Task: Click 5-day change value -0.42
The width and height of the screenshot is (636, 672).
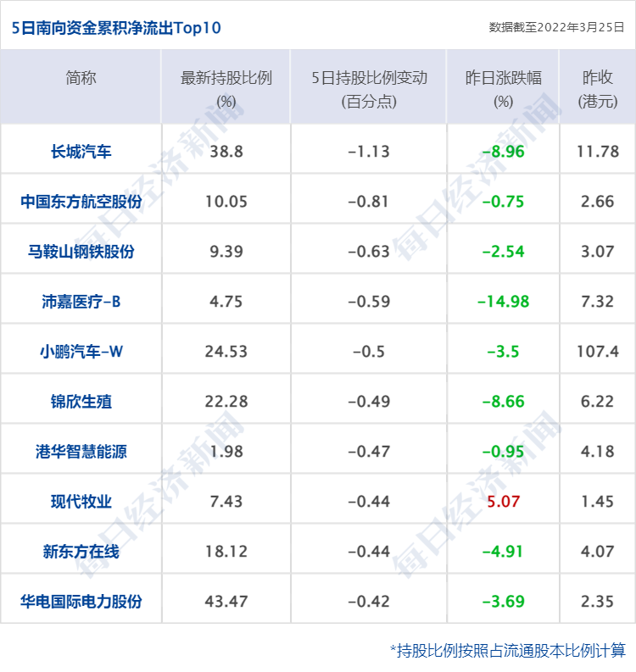Action: (x=369, y=602)
